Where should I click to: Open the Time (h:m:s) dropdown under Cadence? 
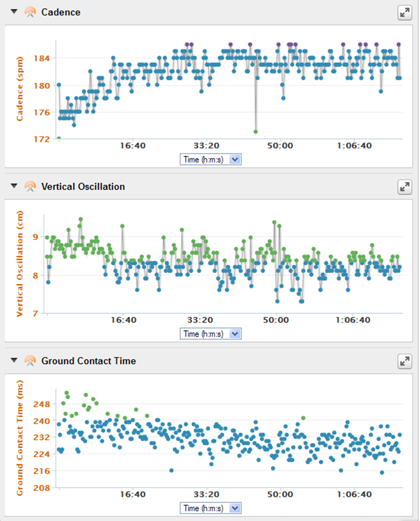tap(211, 159)
